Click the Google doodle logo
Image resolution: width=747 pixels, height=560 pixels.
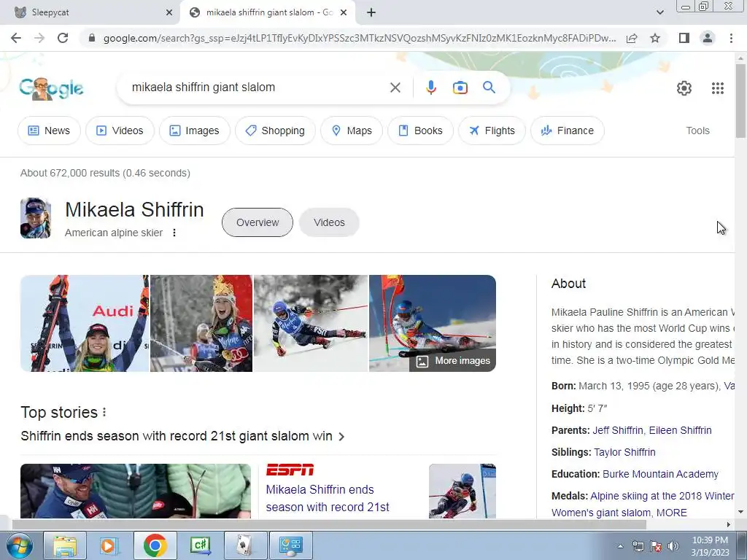51,88
